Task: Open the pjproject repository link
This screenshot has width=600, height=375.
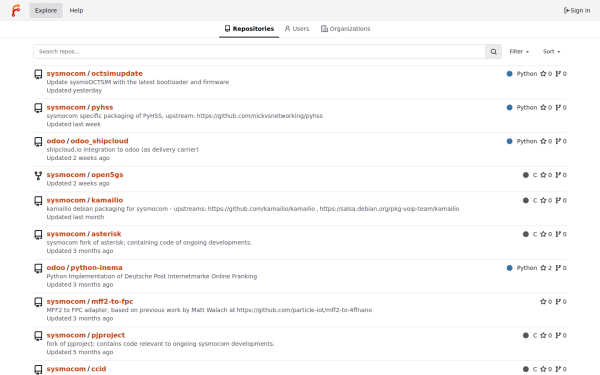Action: tap(108, 335)
